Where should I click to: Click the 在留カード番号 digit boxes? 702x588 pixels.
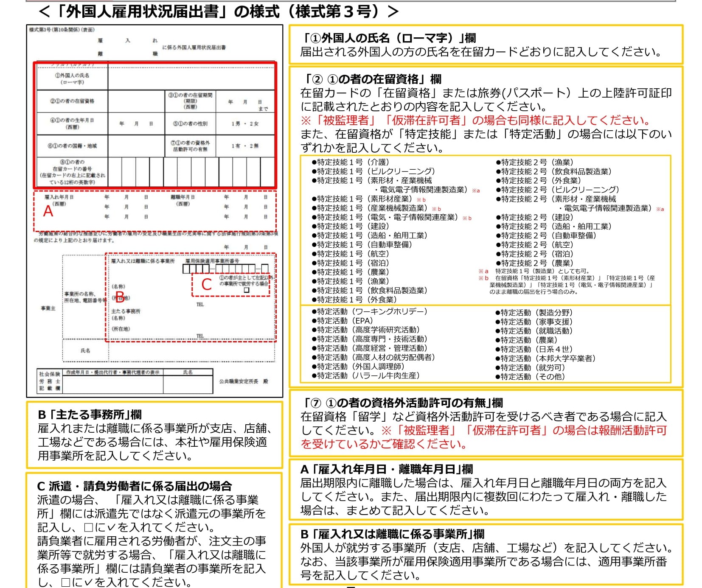click(191, 172)
